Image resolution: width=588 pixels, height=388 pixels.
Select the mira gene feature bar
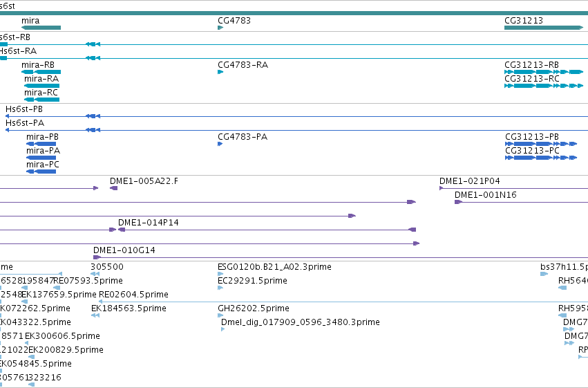coord(41,28)
